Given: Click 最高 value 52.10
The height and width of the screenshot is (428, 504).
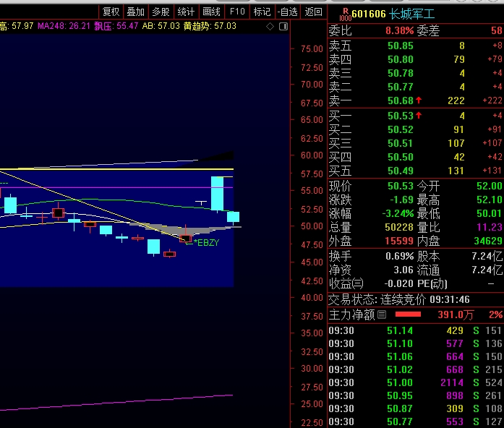Looking at the screenshot, I should pos(490,200).
